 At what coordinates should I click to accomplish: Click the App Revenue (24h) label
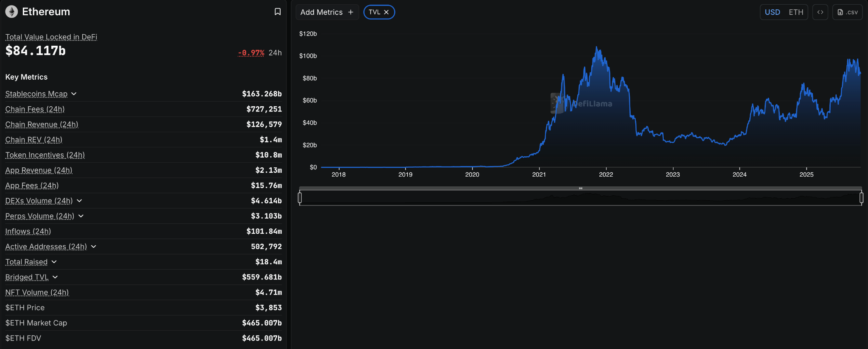pyautogui.click(x=39, y=170)
